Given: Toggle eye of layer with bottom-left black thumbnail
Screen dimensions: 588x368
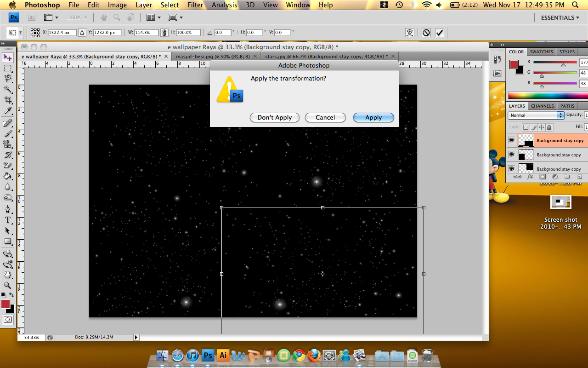Looking at the screenshot, I should (511, 155).
